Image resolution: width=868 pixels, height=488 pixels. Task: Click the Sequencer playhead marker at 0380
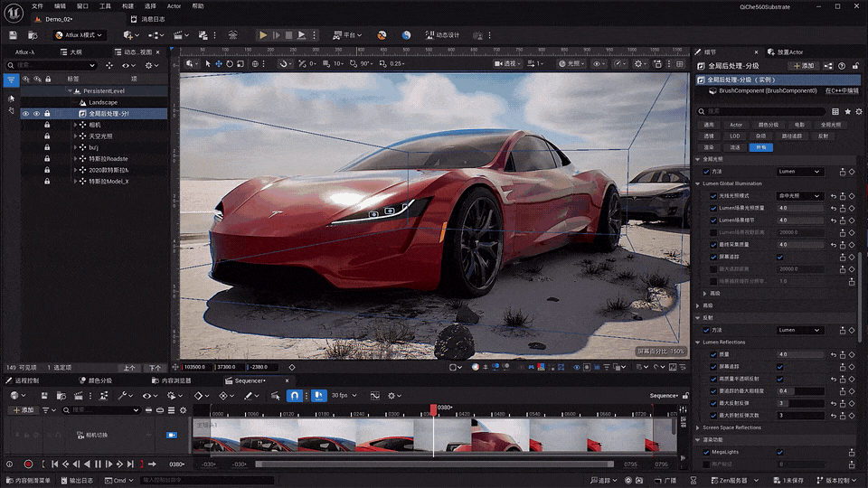(433, 408)
